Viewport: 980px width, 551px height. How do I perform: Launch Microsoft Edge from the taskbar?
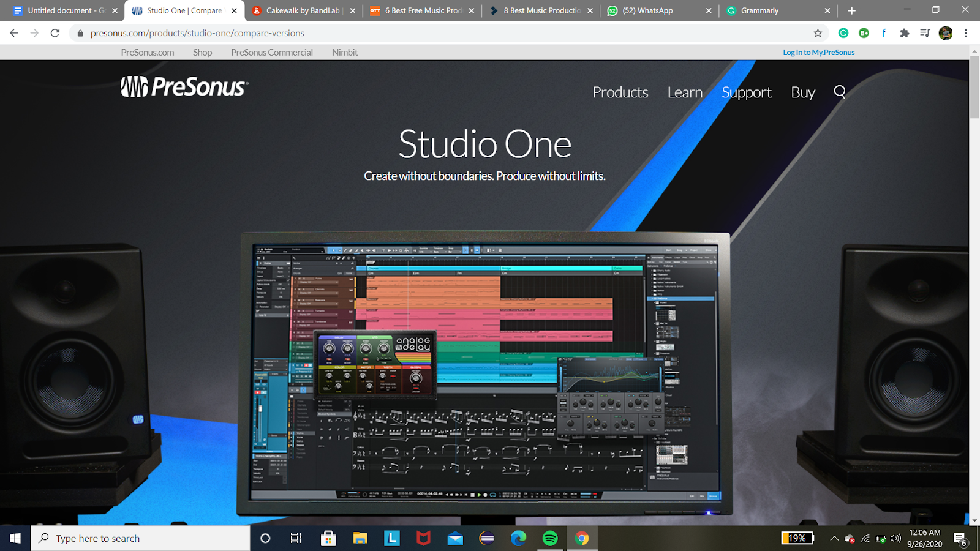click(519, 538)
